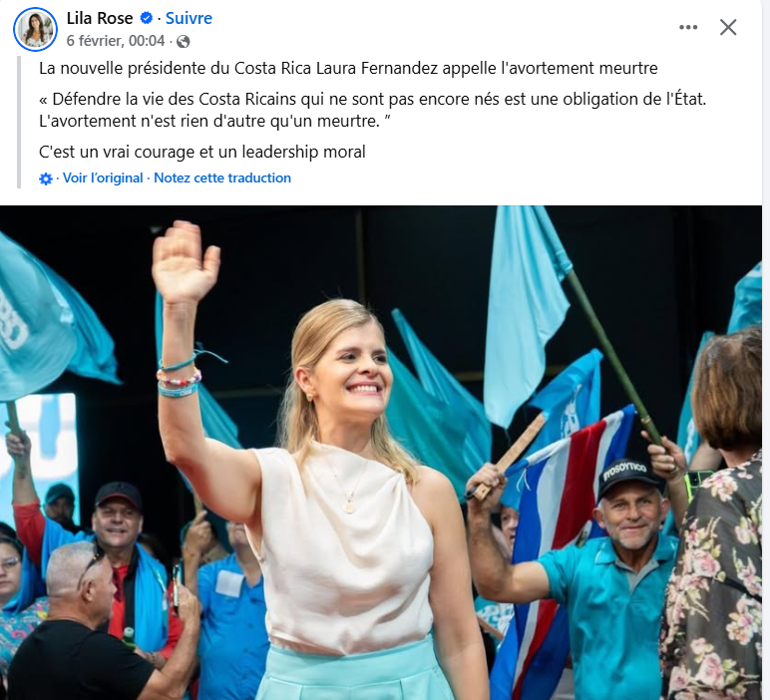Click the 6 février, 00:04 timestamp
The height and width of the screenshot is (700, 770).
pos(116,41)
